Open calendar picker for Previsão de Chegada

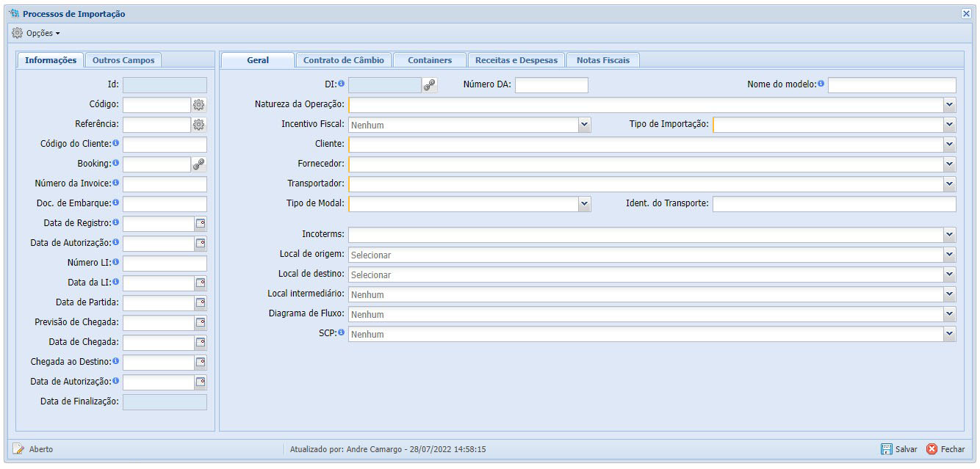[x=201, y=323]
